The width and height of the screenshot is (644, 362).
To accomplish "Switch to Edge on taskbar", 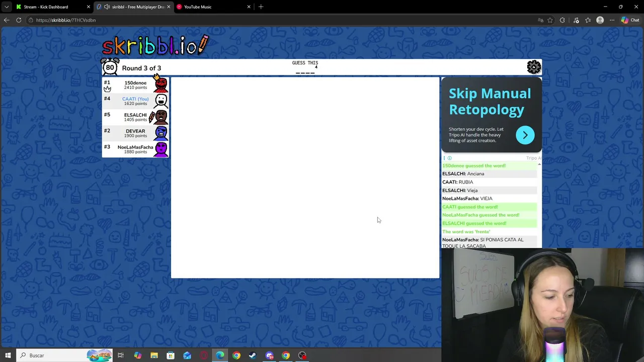I will pyautogui.click(x=220, y=355).
